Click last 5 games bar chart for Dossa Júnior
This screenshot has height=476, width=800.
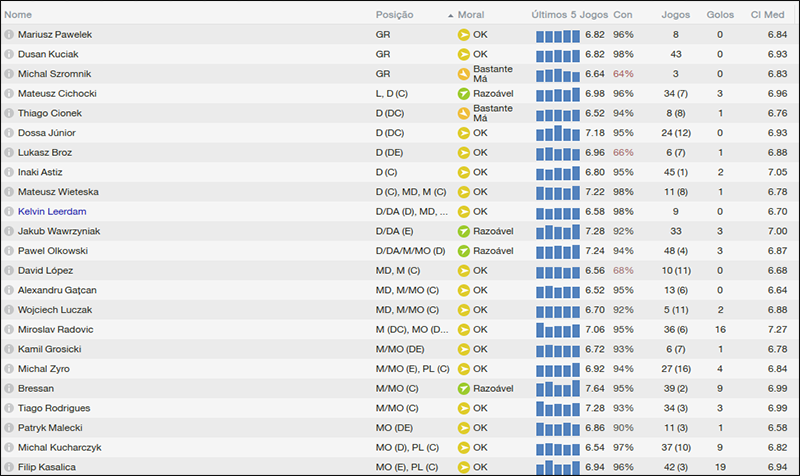click(x=557, y=133)
